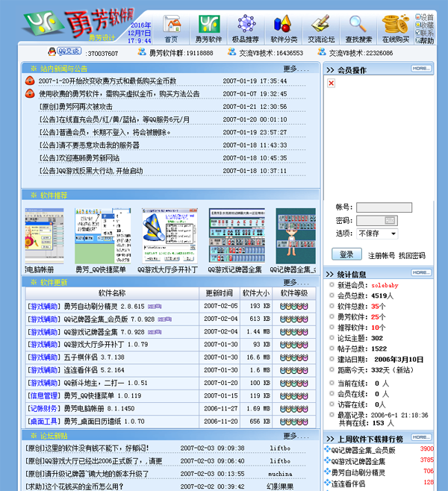Click MORE button in 统计信息 header
448x491 pixels.
pos(421,273)
